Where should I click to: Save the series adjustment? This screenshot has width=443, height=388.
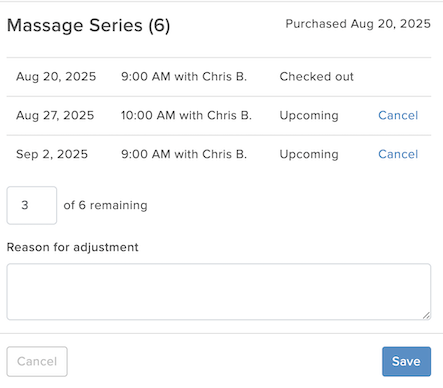coord(406,361)
